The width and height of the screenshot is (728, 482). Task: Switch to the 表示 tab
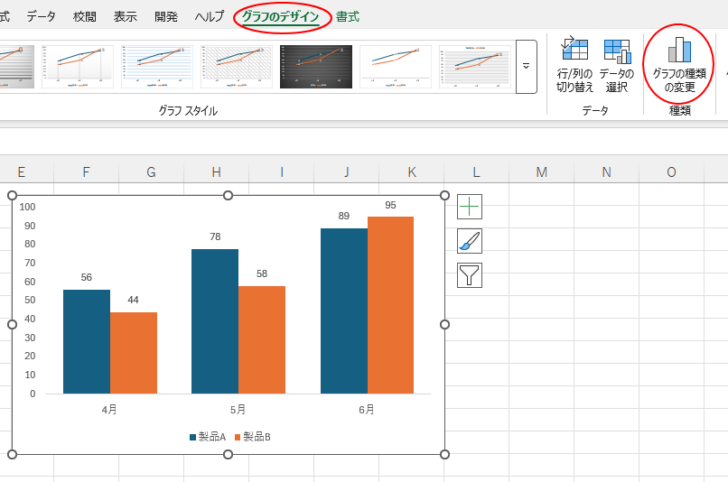(125, 17)
